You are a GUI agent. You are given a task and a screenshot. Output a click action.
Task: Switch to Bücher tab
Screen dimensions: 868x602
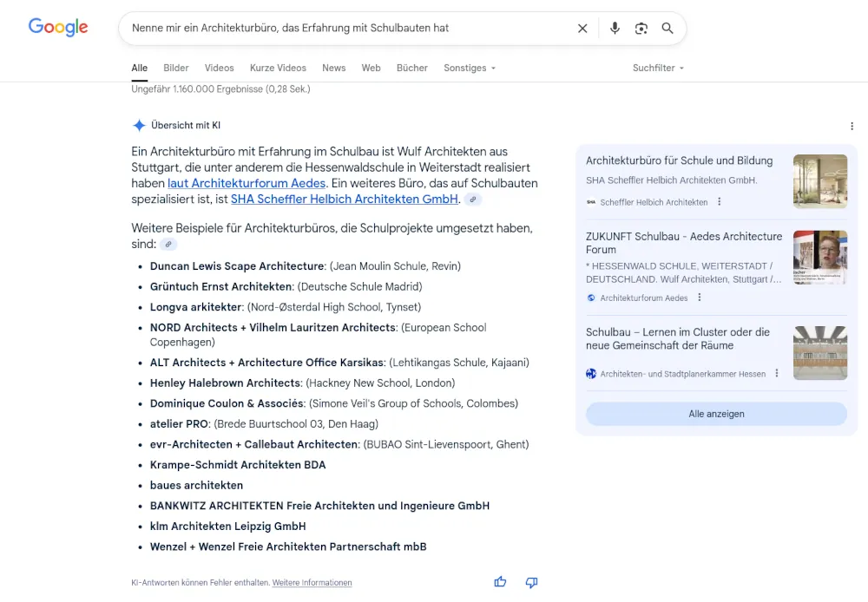click(x=411, y=68)
